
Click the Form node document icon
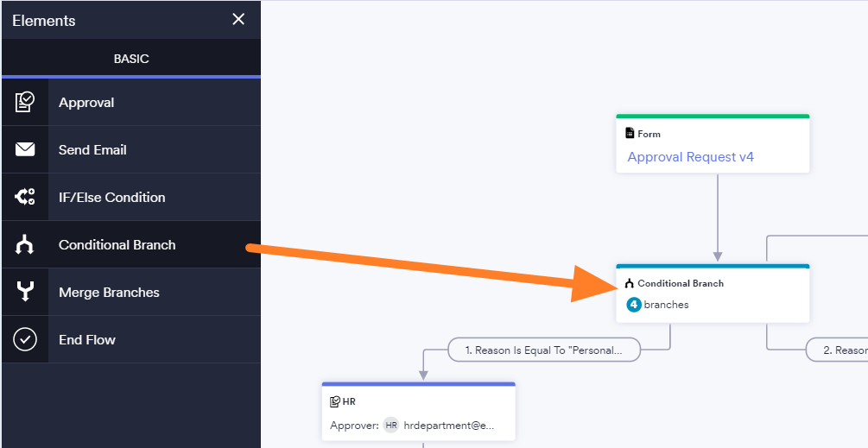630,134
